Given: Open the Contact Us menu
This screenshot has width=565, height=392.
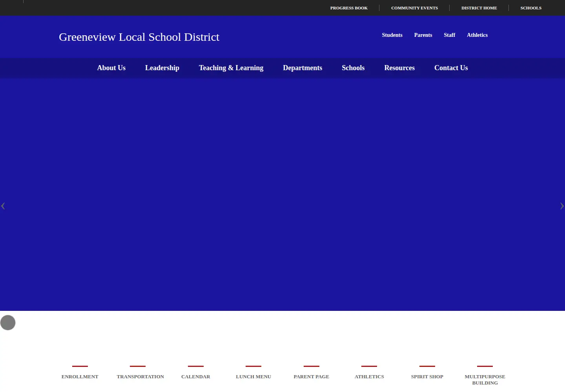Looking at the screenshot, I should click(451, 68).
